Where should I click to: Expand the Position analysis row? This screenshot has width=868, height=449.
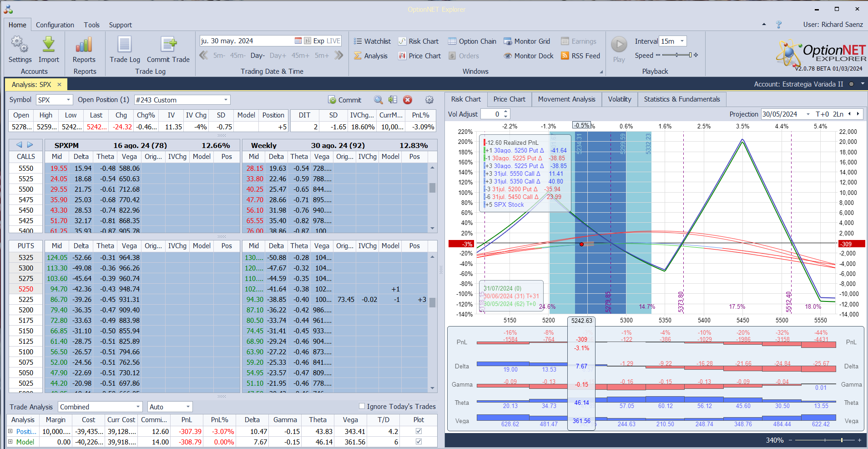pos(10,431)
